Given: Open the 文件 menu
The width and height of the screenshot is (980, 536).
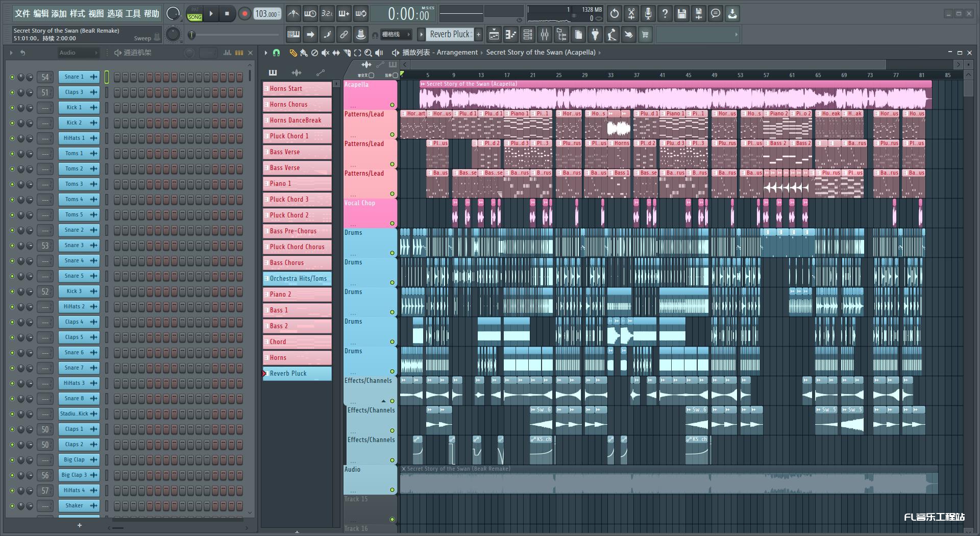Looking at the screenshot, I should [x=22, y=14].
